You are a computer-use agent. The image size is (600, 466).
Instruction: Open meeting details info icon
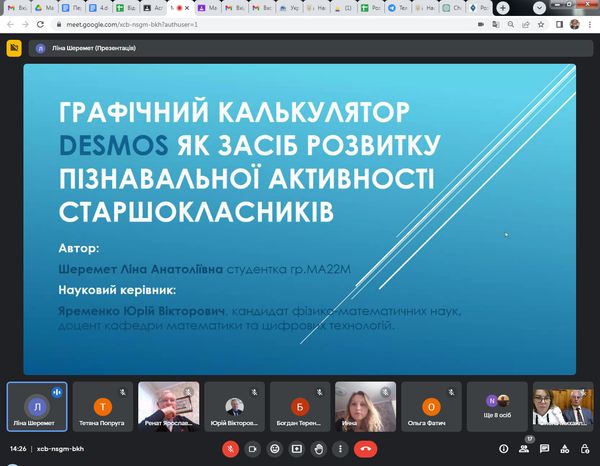(x=503, y=449)
